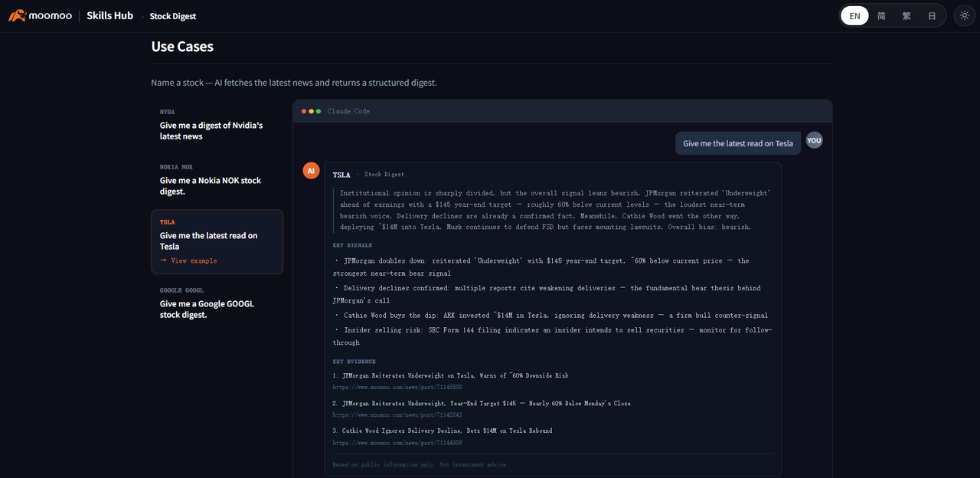The width and height of the screenshot is (980, 478).
Task: Click the View example link under TSLA
Action: click(188, 260)
